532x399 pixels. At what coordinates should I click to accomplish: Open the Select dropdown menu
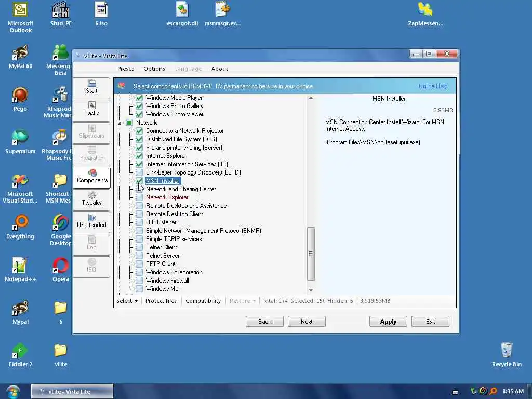point(127,301)
